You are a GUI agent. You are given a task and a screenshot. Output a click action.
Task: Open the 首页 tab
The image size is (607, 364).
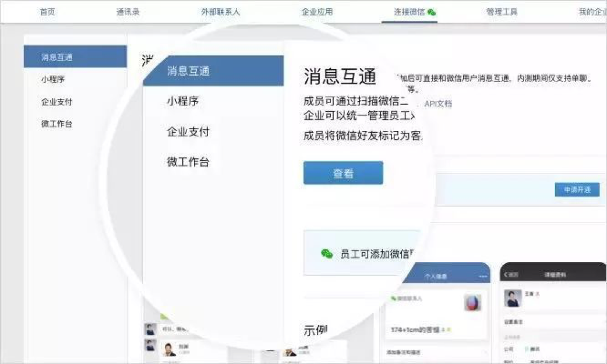pos(47,12)
